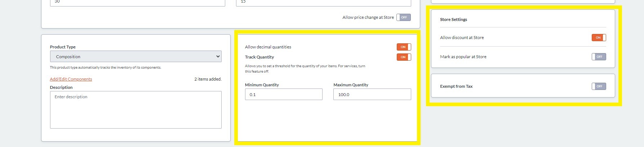Viewport: 644px width, 147px height.
Task: Open the Product Type dropdown
Action: pyautogui.click(x=136, y=57)
